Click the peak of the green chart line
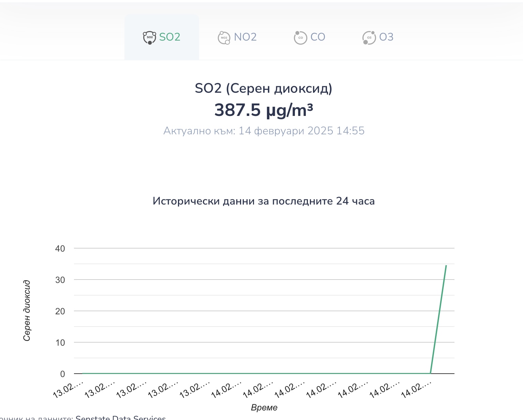Image resolution: width=523 pixels, height=420 pixels. (x=446, y=266)
